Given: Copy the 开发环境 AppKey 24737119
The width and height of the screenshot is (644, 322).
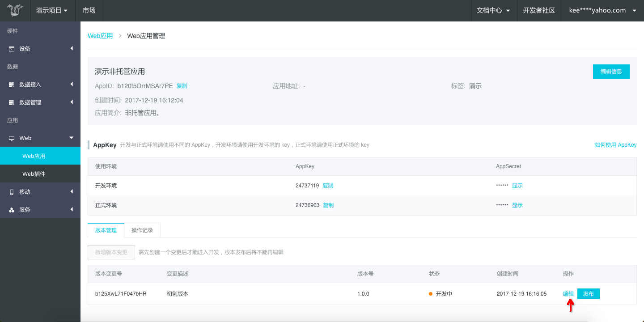Looking at the screenshot, I should tap(328, 186).
